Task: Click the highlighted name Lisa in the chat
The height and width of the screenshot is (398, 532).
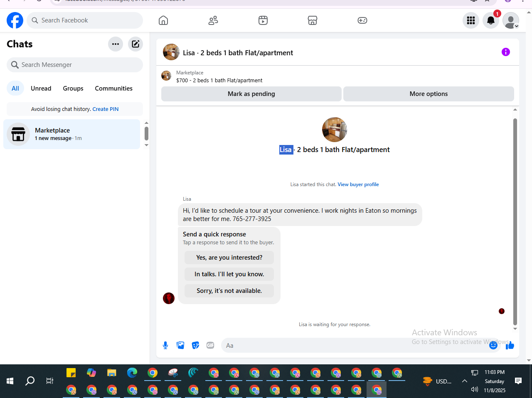Action: click(x=286, y=150)
